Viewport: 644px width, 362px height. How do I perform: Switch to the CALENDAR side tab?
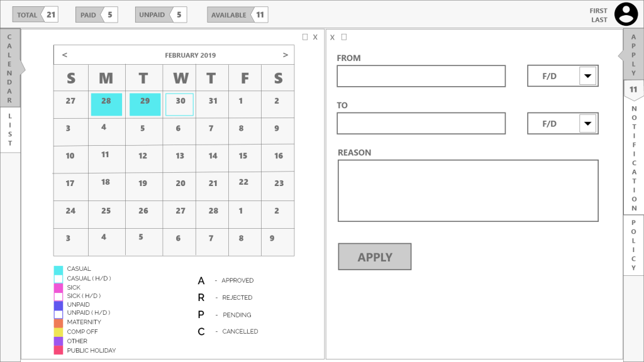coord(10,68)
